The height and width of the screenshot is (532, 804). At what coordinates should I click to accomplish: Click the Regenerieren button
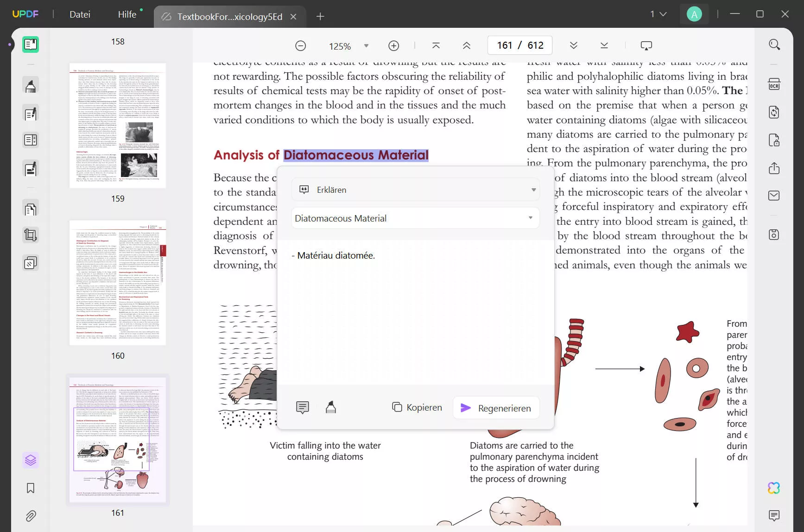[x=496, y=408]
